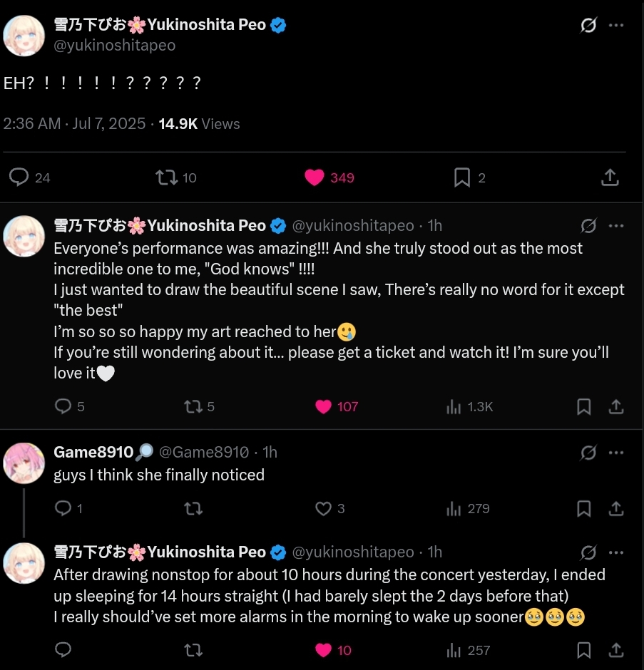Share the 'drawing nonstop' reply
644x670 pixels.
click(616, 650)
